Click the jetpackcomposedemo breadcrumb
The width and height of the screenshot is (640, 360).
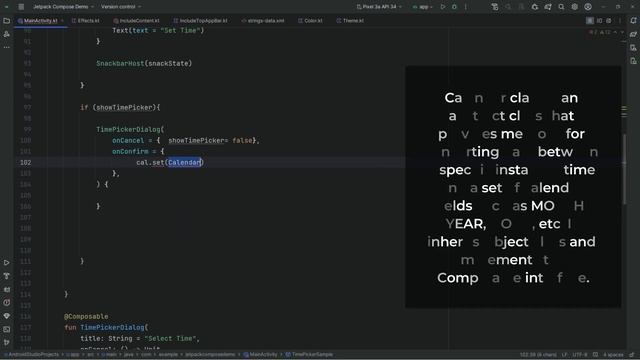point(210,355)
